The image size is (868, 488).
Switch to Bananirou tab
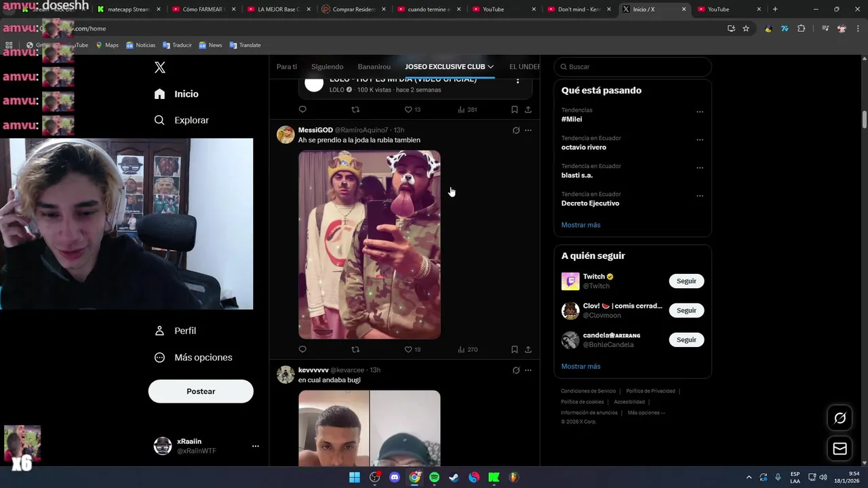tap(374, 66)
